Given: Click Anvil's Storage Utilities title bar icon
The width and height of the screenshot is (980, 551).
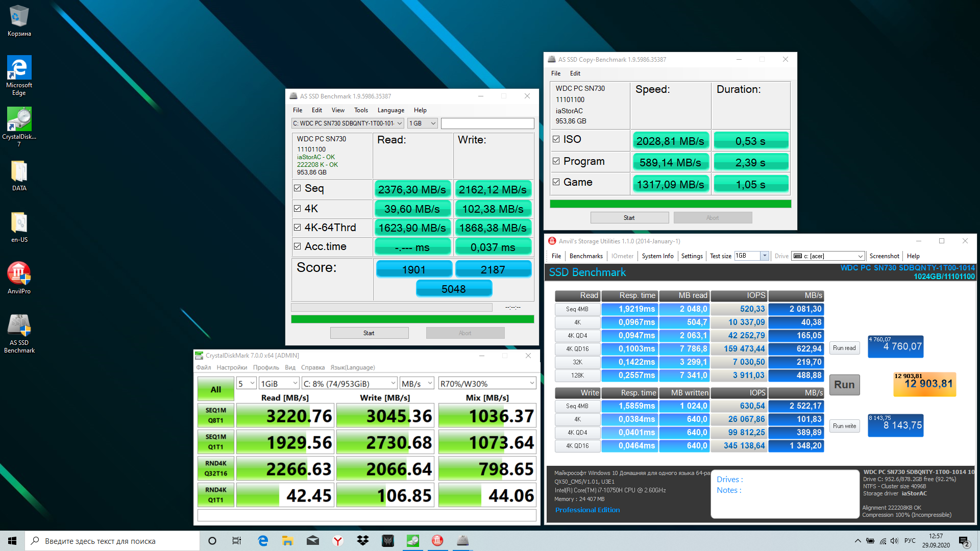Looking at the screenshot, I should coord(552,241).
